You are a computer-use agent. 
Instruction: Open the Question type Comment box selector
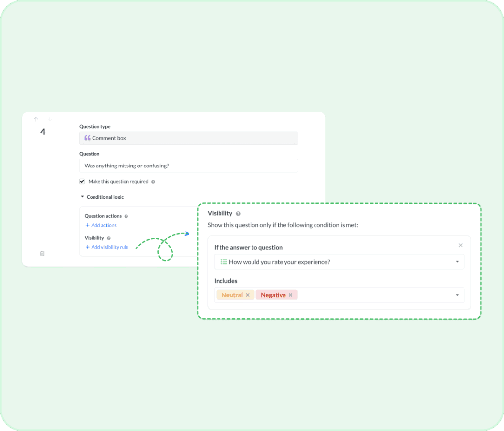(189, 138)
